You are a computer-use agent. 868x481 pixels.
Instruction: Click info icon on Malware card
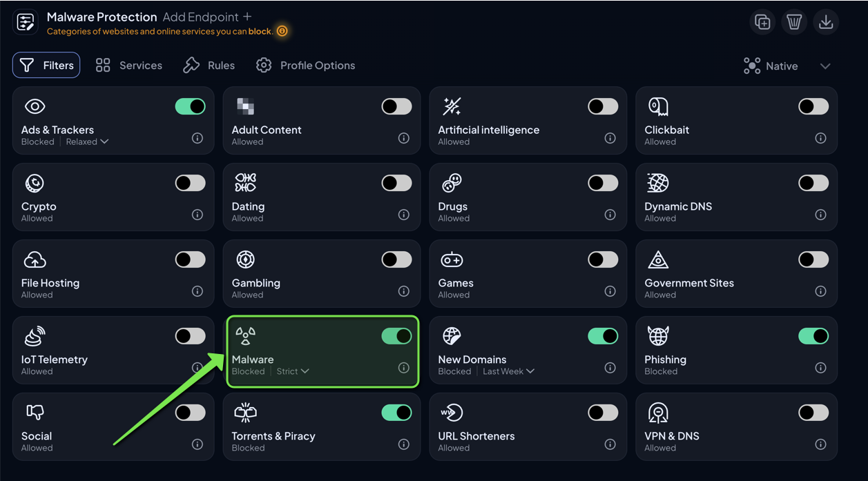404,368
